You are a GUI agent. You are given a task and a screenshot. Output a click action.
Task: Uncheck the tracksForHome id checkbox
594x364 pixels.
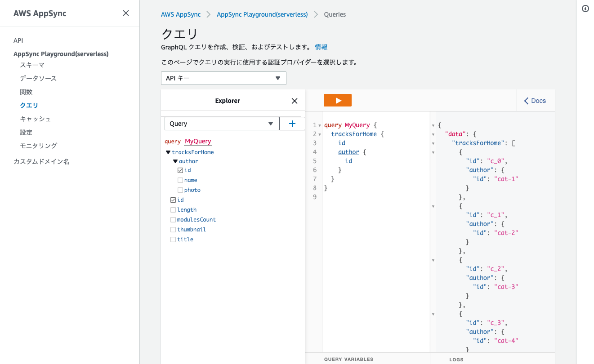[x=173, y=200]
